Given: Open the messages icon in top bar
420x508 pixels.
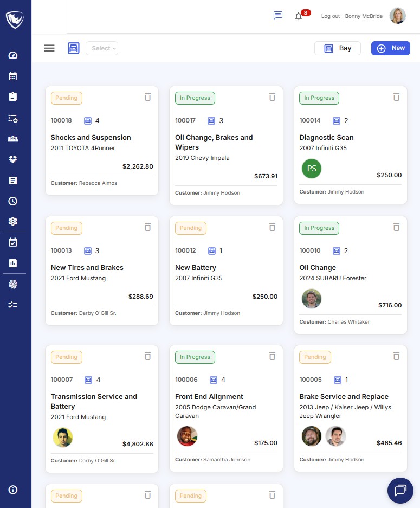Looking at the screenshot, I should [x=278, y=16].
